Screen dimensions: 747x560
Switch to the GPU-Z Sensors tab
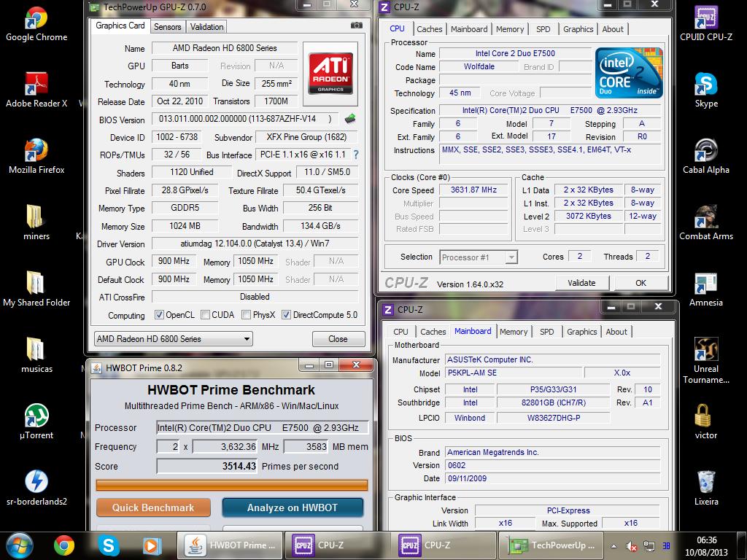(168, 27)
